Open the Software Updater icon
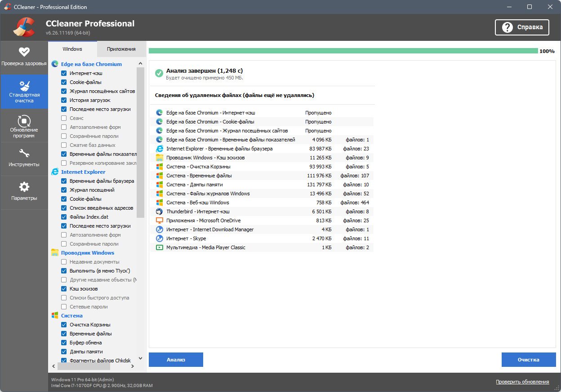 (24, 121)
